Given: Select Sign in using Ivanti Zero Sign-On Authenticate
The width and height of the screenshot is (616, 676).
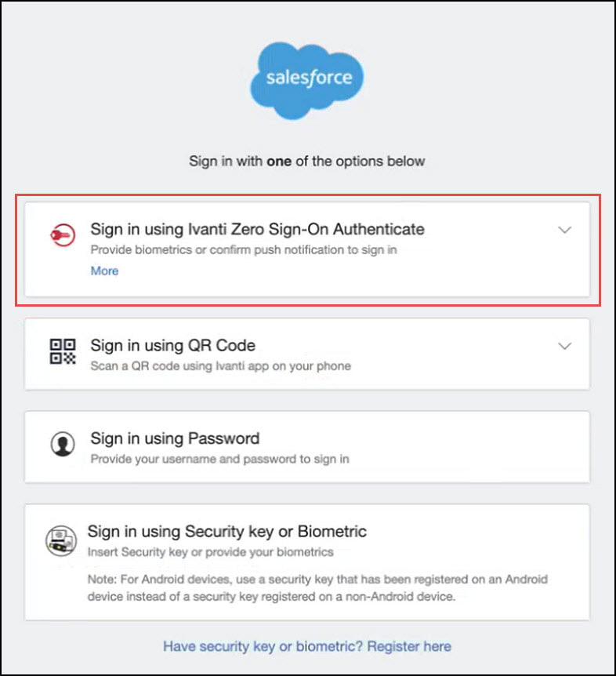Looking at the screenshot, I should [257, 229].
